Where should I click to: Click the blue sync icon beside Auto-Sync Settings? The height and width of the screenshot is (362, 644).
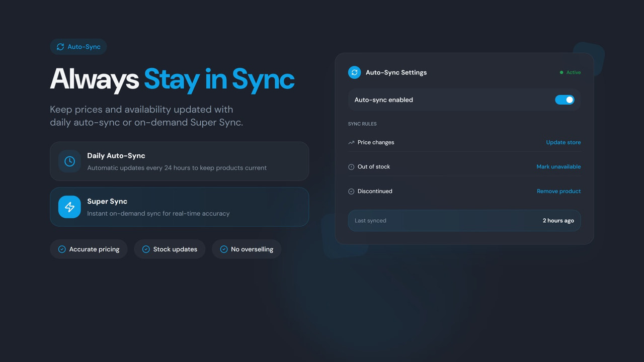(354, 72)
